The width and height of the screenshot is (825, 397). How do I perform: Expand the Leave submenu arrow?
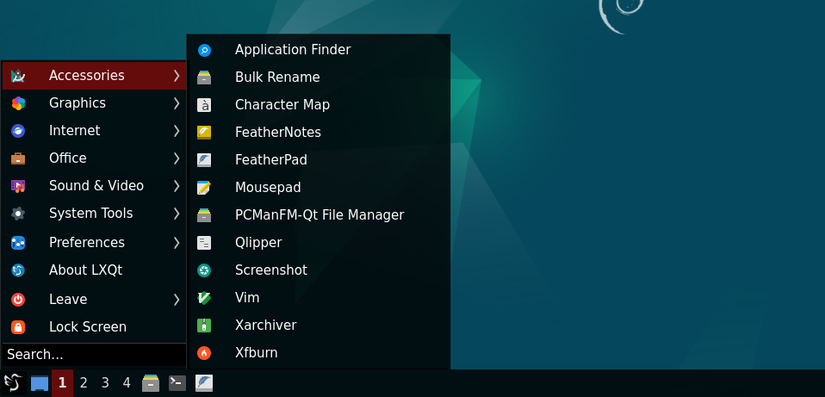tap(177, 299)
